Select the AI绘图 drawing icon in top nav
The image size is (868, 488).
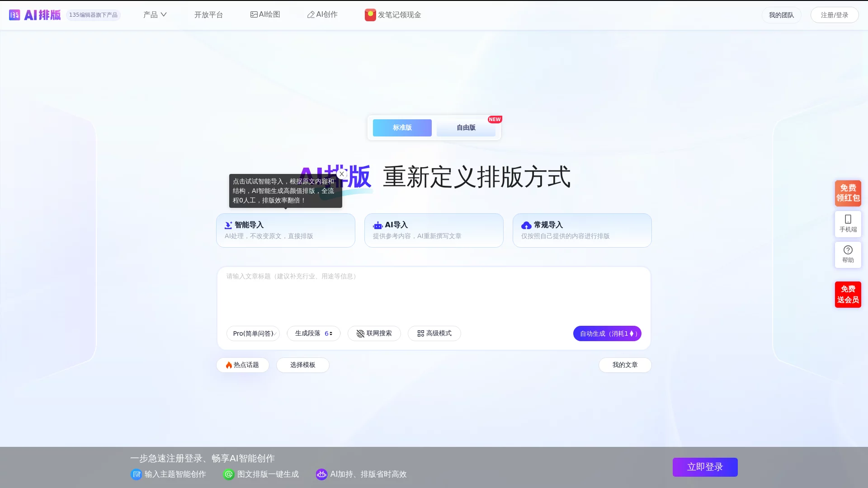pos(254,14)
